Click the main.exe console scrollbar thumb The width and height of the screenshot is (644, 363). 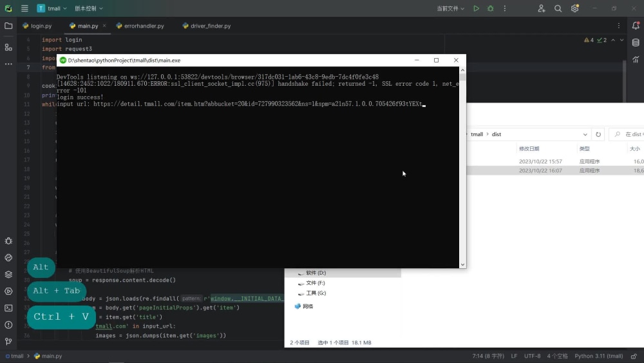tap(462, 78)
